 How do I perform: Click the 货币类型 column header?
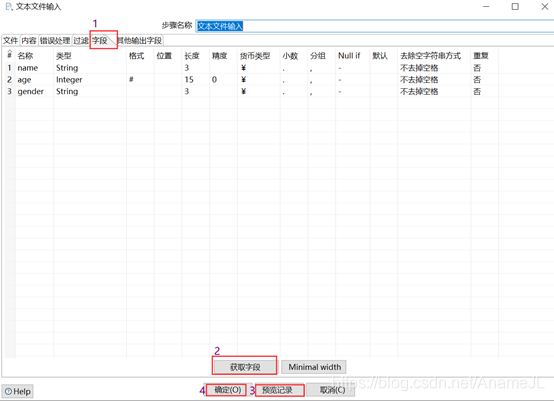point(255,56)
